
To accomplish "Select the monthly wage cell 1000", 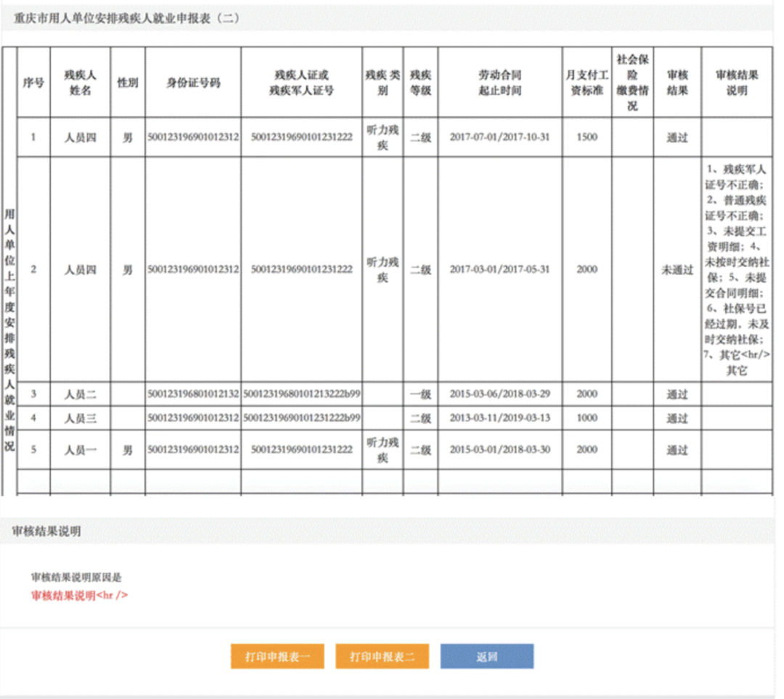I will (x=586, y=418).
